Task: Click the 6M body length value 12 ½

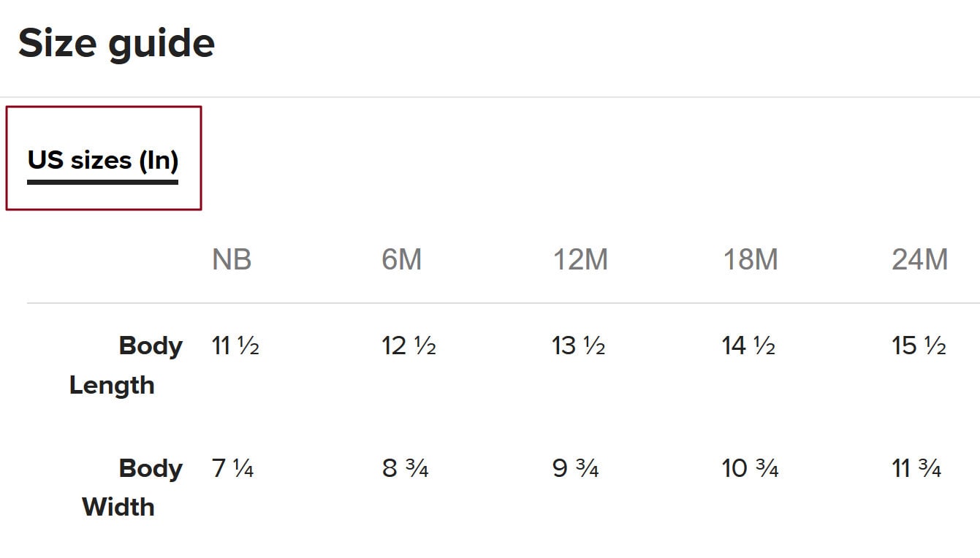Action: click(x=409, y=345)
